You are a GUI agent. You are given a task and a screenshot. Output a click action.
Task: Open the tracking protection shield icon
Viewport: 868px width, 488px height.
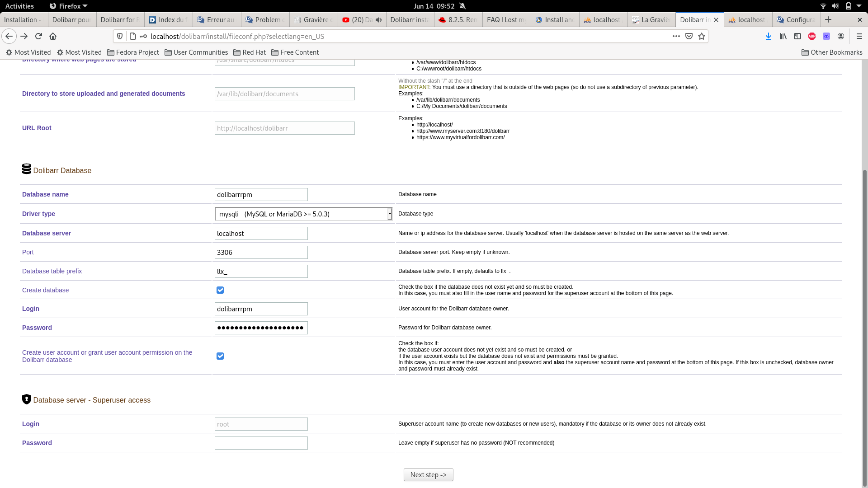point(120,36)
